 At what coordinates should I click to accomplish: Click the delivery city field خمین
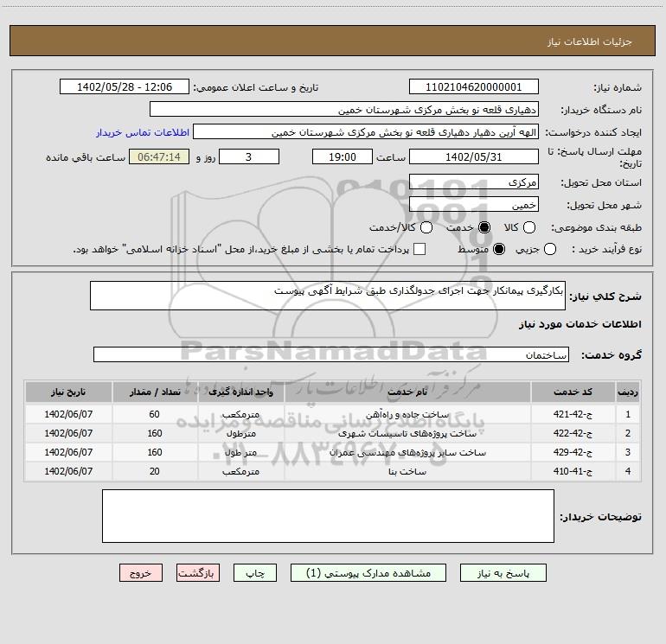[474, 205]
